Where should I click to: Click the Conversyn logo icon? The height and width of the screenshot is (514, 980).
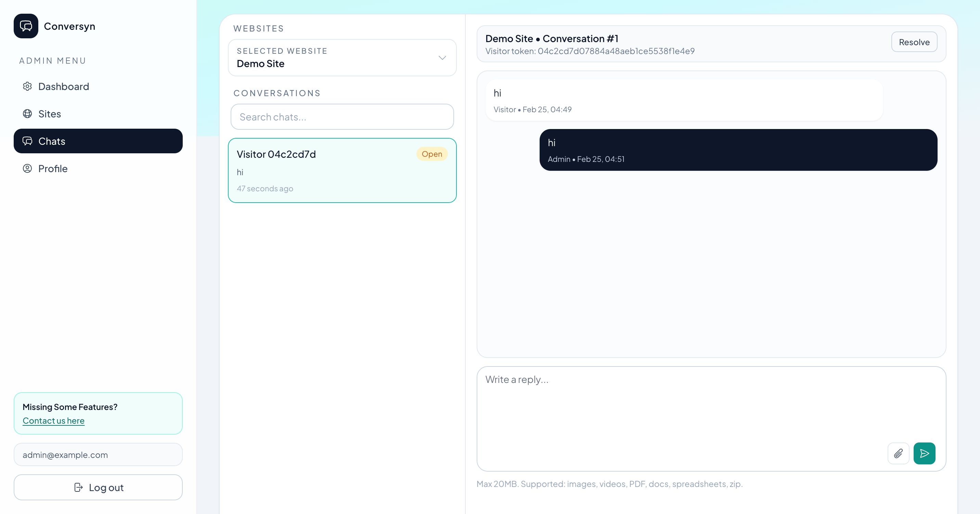(26, 26)
